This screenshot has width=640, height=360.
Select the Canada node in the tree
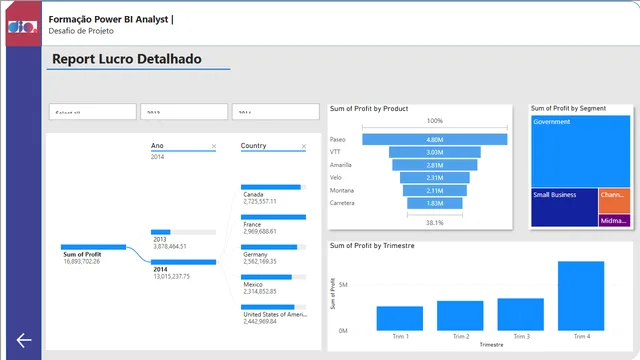273,187
